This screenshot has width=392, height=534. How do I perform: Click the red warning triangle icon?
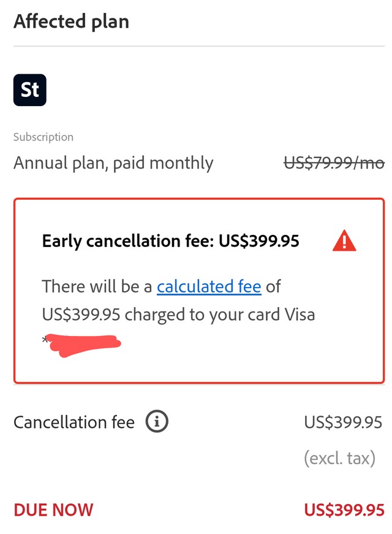(344, 241)
